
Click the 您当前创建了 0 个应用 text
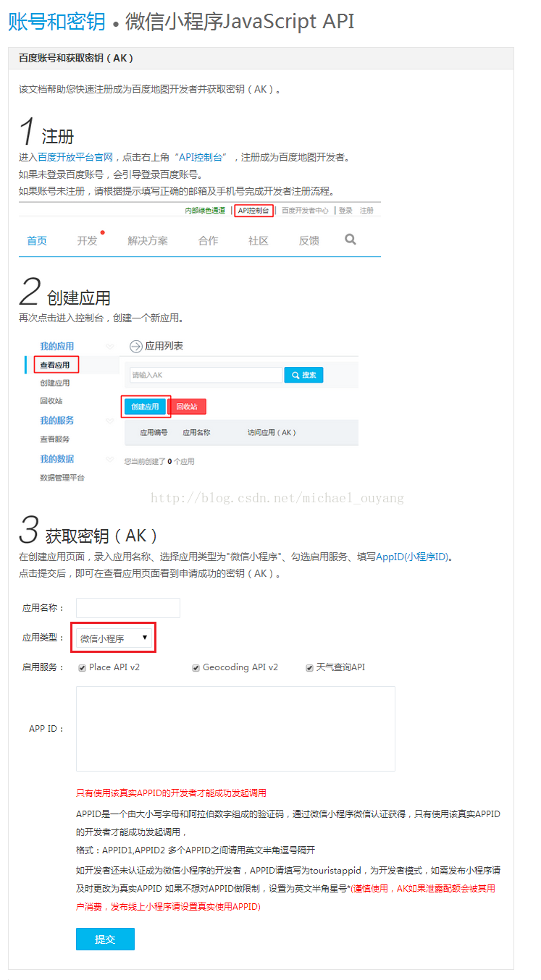[x=159, y=461]
